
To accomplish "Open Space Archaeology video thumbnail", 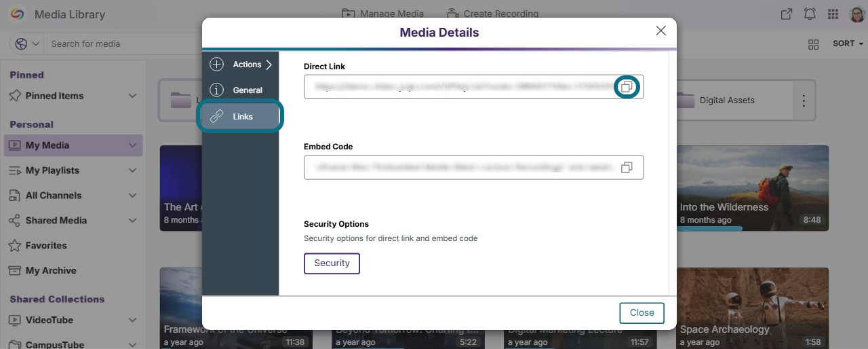I will click(753, 308).
